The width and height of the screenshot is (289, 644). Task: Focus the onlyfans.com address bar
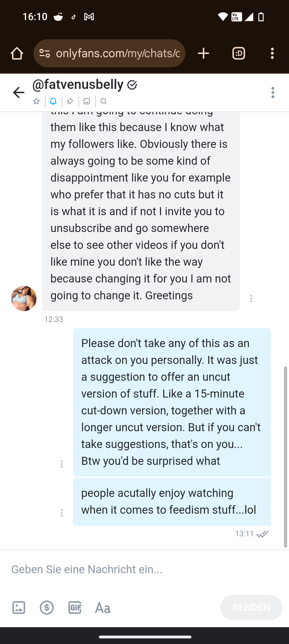point(118,53)
